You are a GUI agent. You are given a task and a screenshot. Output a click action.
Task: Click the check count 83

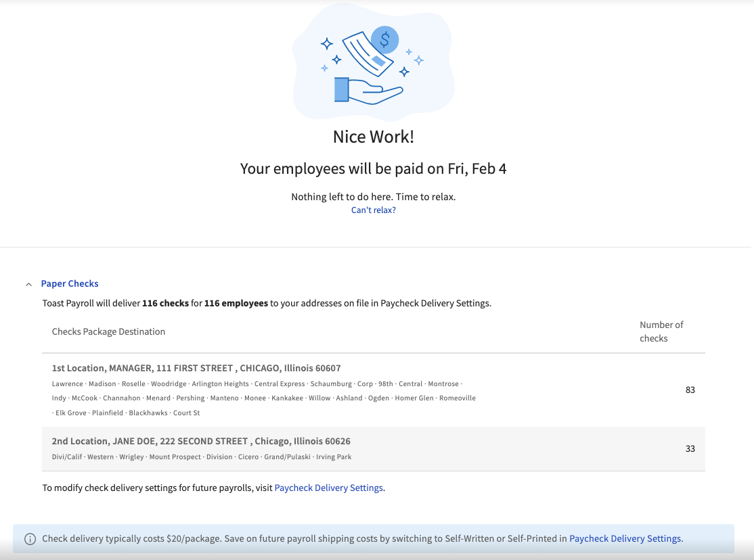pos(690,390)
